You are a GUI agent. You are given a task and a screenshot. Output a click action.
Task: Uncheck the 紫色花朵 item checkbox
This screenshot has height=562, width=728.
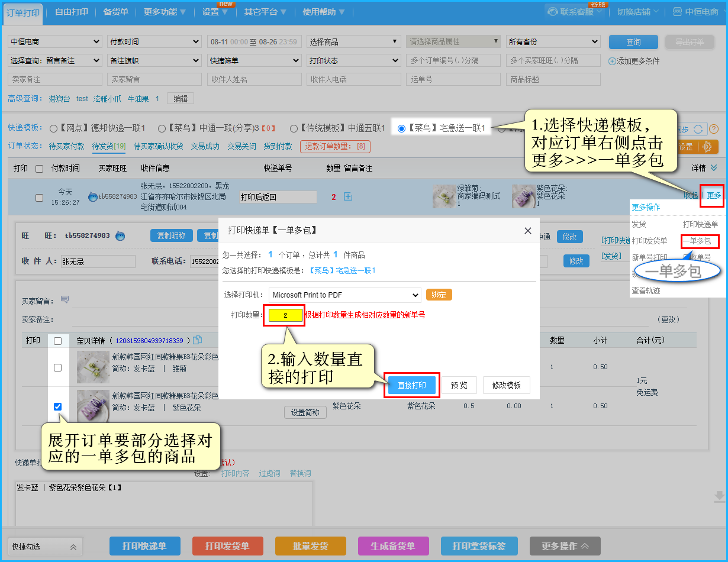pyautogui.click(x=57, y=406)
